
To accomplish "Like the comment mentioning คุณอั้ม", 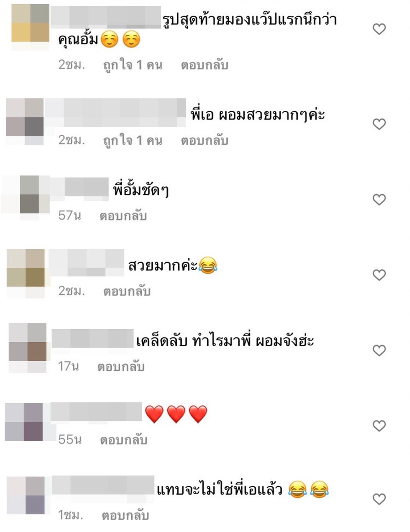I will [x=379, y=29].
